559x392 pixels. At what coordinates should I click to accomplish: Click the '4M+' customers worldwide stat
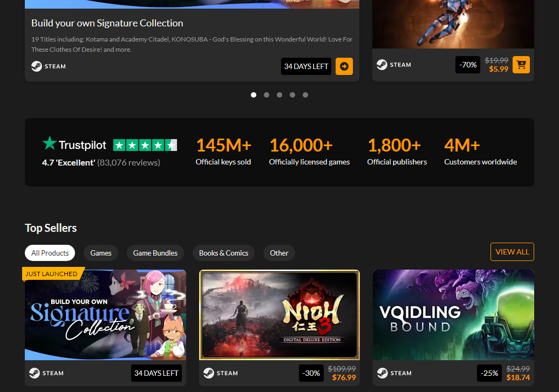point(462,146)
